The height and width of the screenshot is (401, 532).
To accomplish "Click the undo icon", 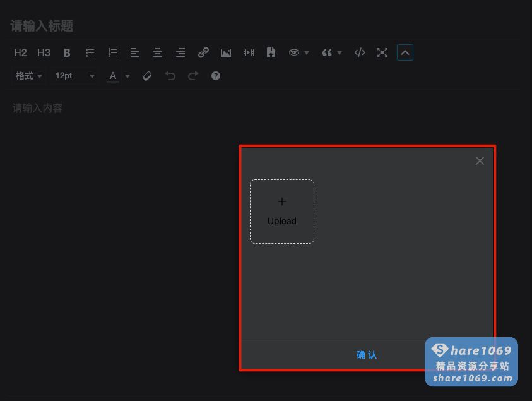I will click(170, 76).
